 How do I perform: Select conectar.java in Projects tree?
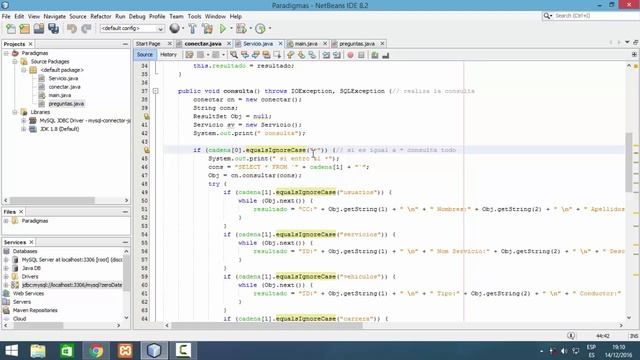click(64, 87)
